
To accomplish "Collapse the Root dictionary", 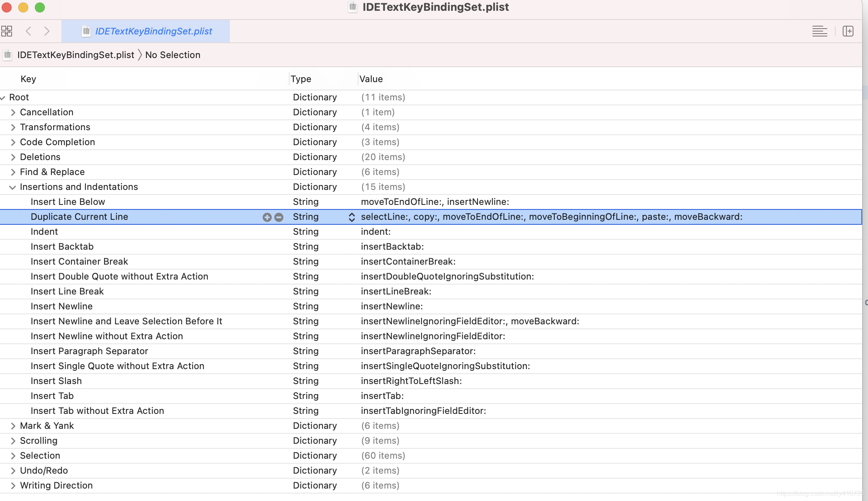I will pos(3,97).
